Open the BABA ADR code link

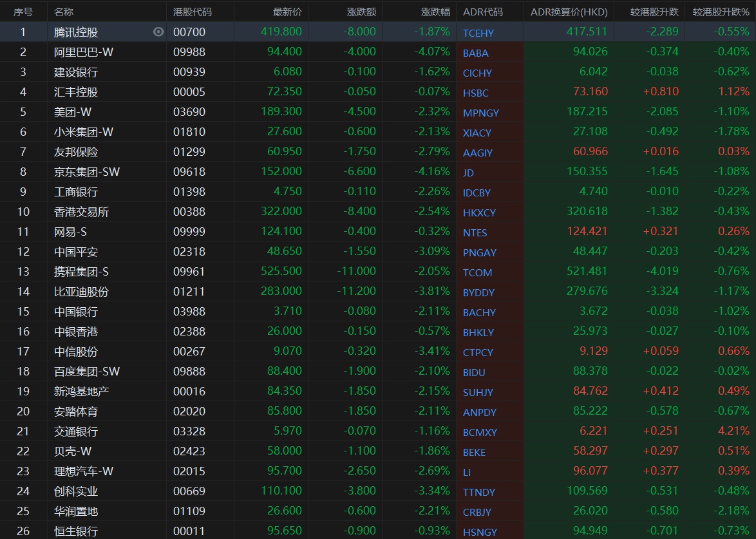tap(475, 53)
